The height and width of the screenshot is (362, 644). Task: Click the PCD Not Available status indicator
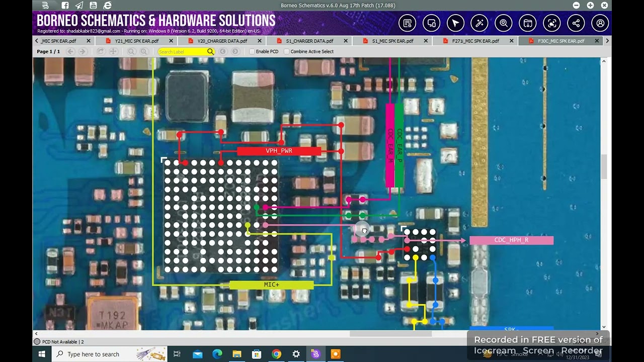tap(59, 342)
